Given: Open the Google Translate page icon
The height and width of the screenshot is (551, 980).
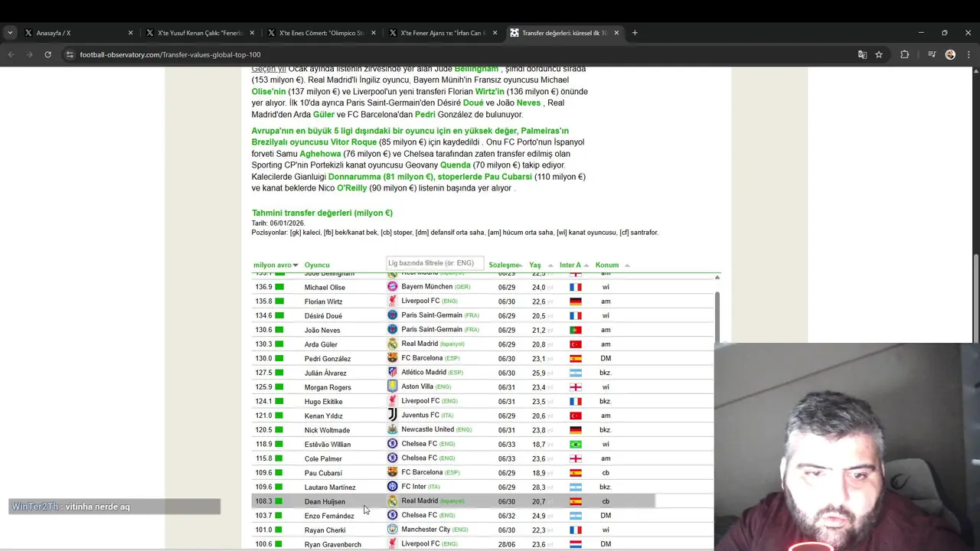Looking at the screenshot, I should click(862, 54).
